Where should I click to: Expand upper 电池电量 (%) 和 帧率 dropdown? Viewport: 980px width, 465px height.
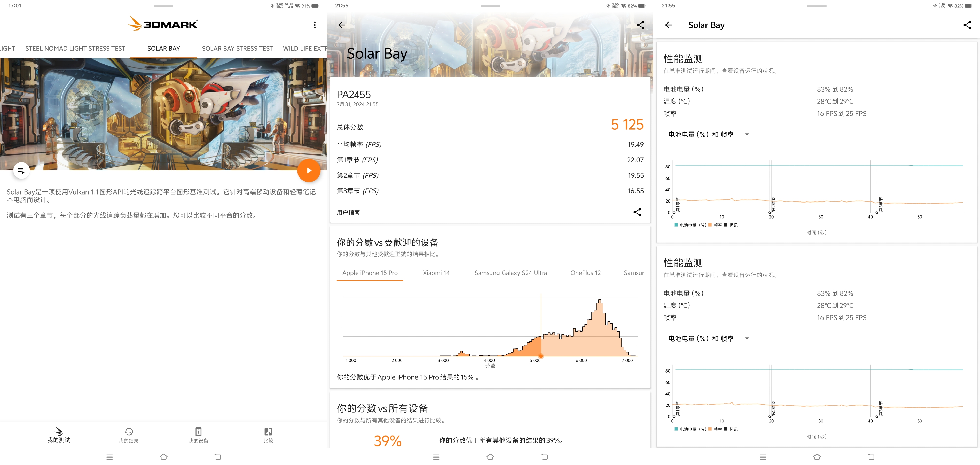pyautogui.click(x=710, y=134)
